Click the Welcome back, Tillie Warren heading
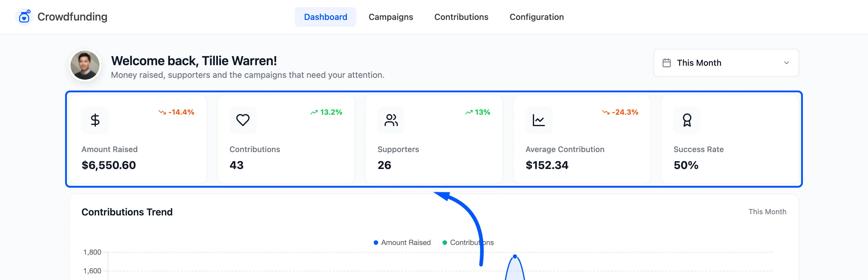868x280 pixels. 194,61
